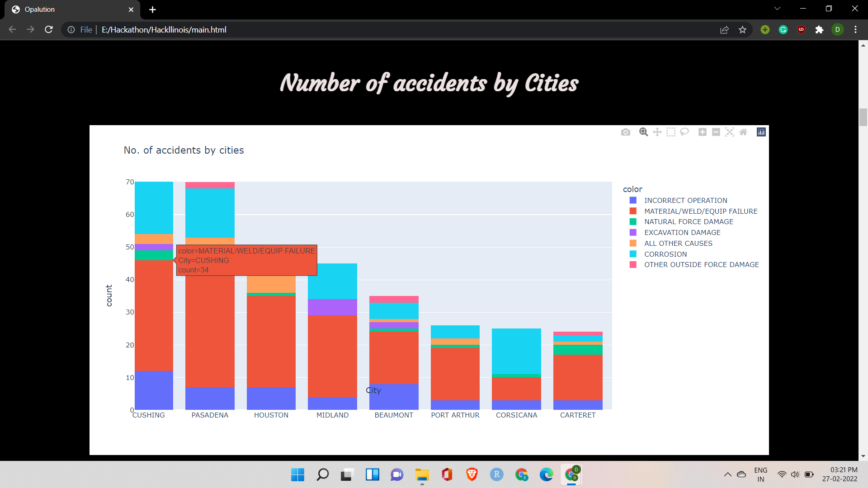Toggle CORROSION trace in the legend
Image resolution: width=868 pixels, height=488 pixels.
(x=665, y=254)
